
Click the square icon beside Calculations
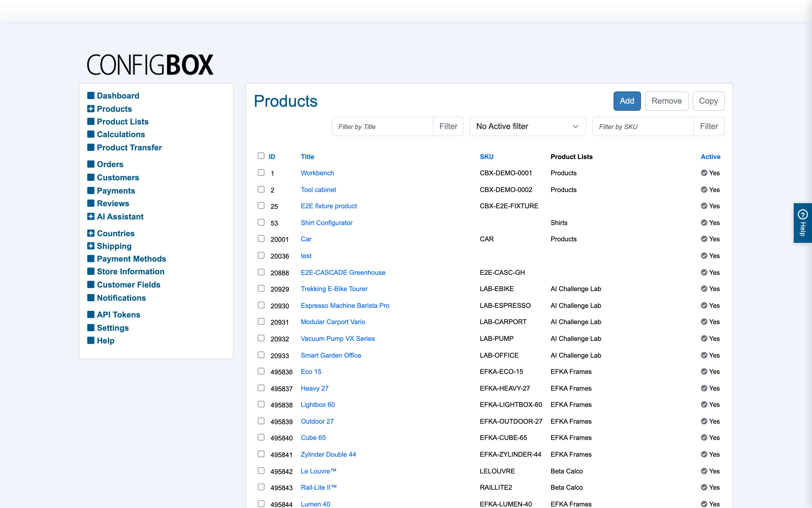91,134
